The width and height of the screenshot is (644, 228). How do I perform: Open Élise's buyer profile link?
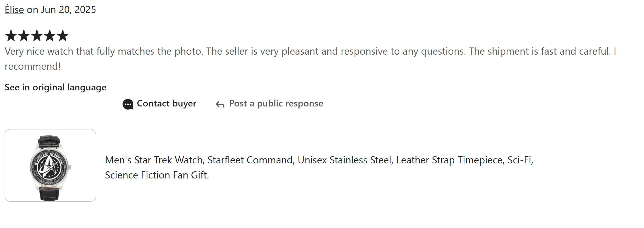click(x=14, y=9)
